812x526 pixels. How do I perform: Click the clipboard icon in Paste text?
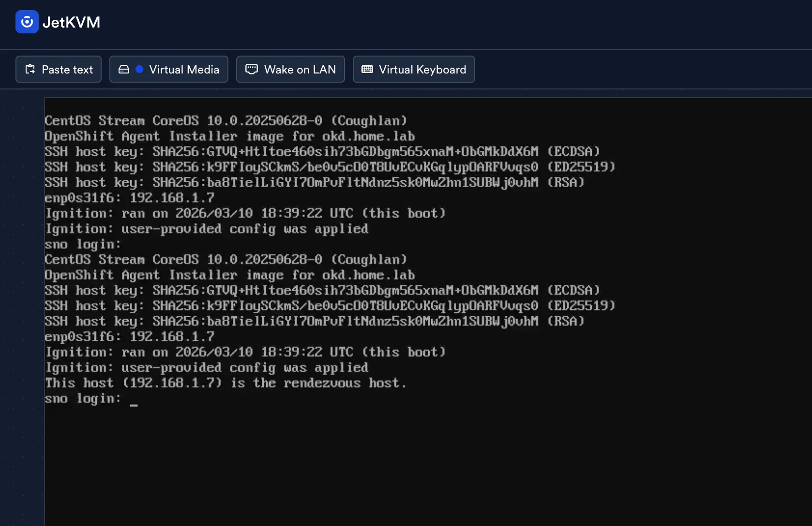coord(30,69)
